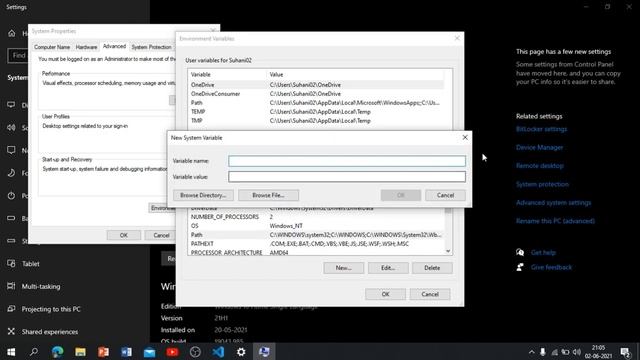Open Device Manager link
640x360 pixels.
click(539, 147)
